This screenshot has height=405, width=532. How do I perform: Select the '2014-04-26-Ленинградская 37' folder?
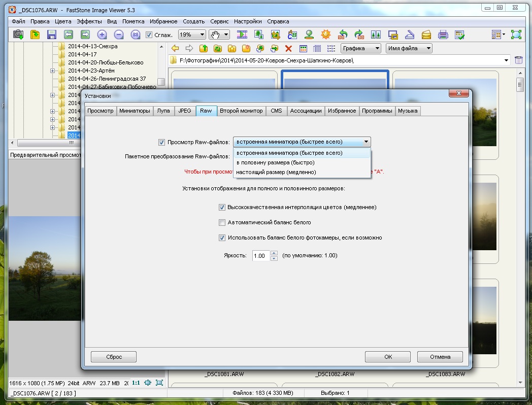107,79
